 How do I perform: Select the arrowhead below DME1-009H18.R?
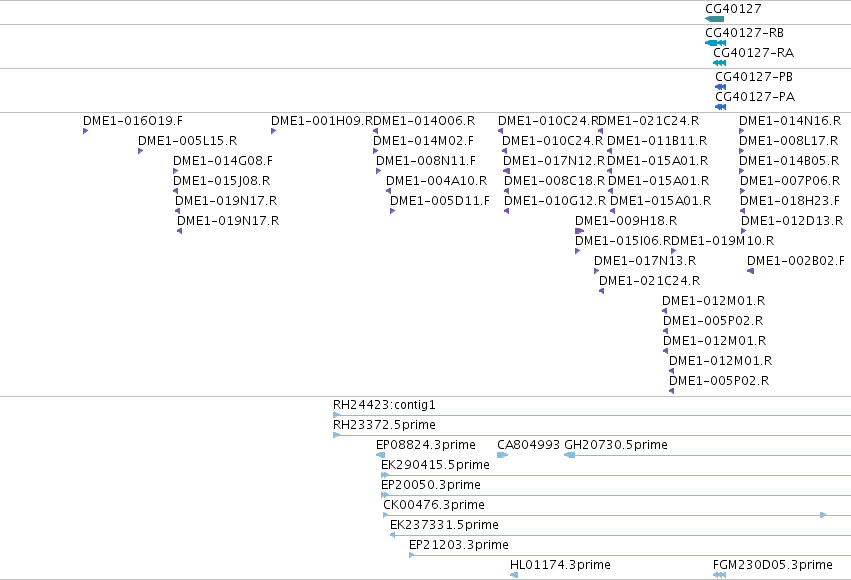580,231
